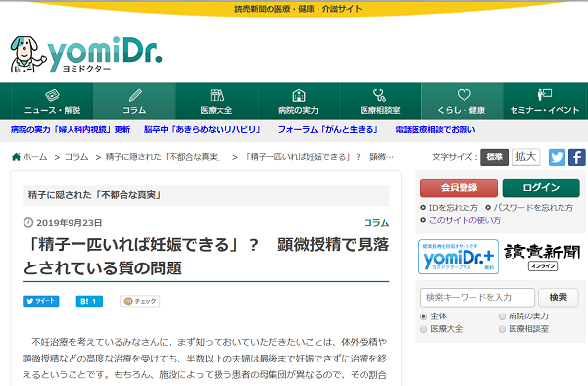This screenshot has width=588, height=386.
Task: Open 病院の実力「婦人科内視鏡」更新 link
Action: tap(71, 129)
